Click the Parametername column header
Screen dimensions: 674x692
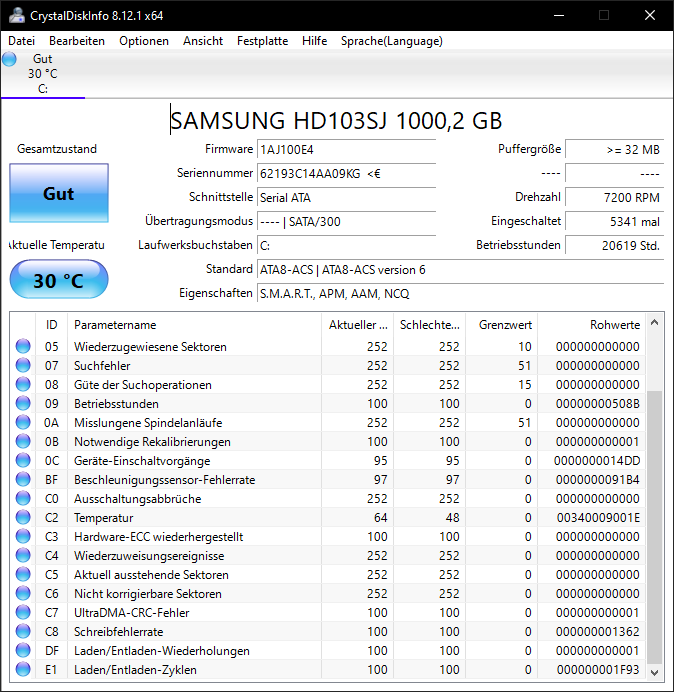194,325
